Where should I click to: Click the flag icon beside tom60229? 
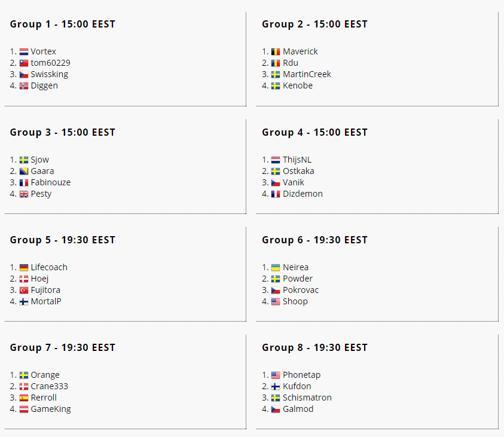tap(24, 63)
